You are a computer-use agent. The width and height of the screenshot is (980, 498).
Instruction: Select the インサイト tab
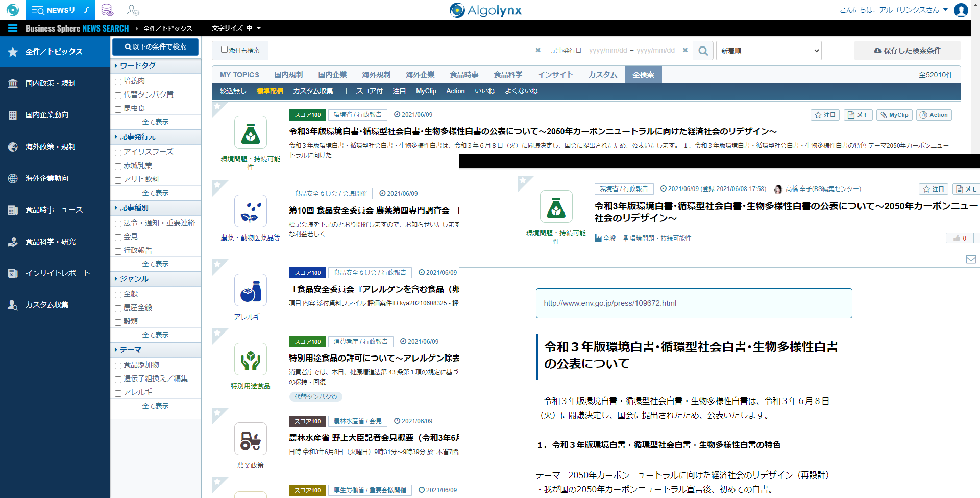coord(555,75)
